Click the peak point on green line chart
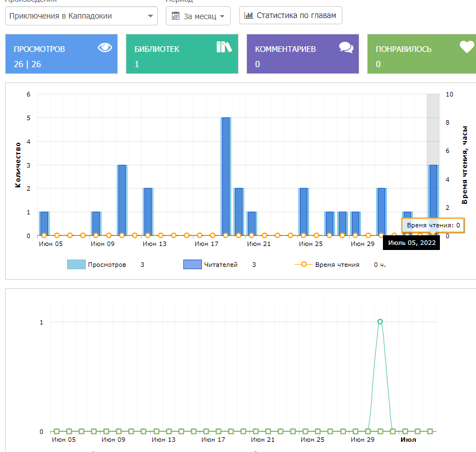The image size is (476, 452). click(x=380, y=322)
